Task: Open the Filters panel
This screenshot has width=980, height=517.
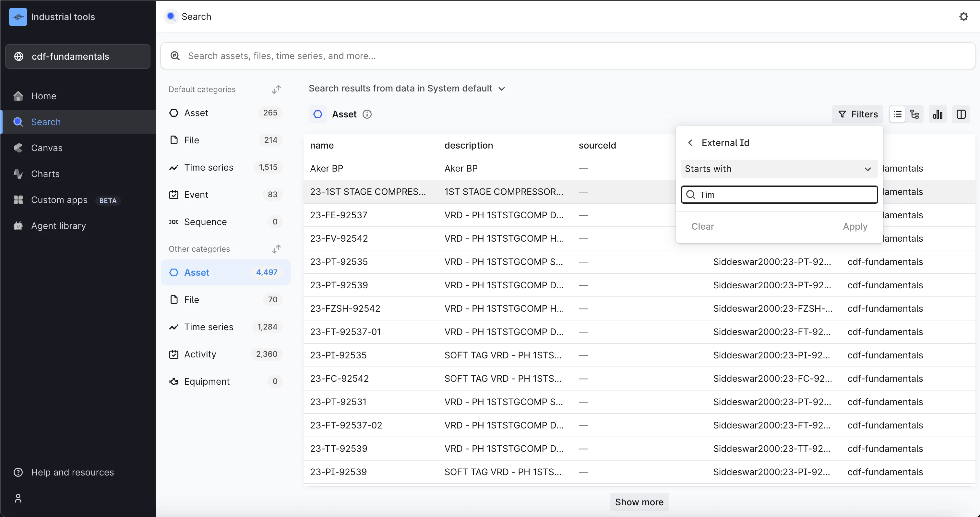Action: [857, 114]
